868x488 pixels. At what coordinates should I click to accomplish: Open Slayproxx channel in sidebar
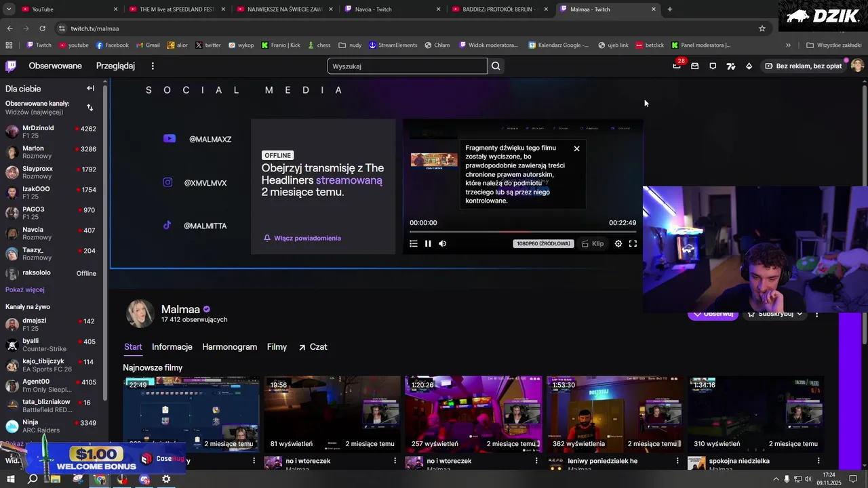(51, 172)
